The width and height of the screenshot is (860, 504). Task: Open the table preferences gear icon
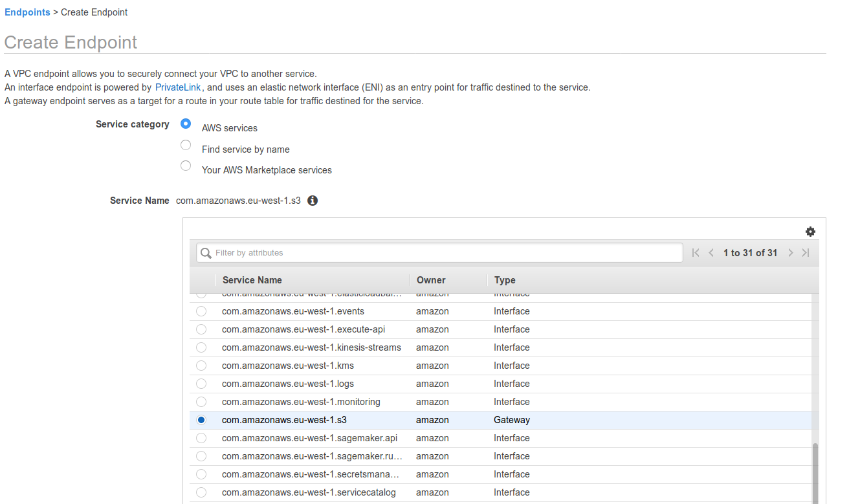(810, 231)
